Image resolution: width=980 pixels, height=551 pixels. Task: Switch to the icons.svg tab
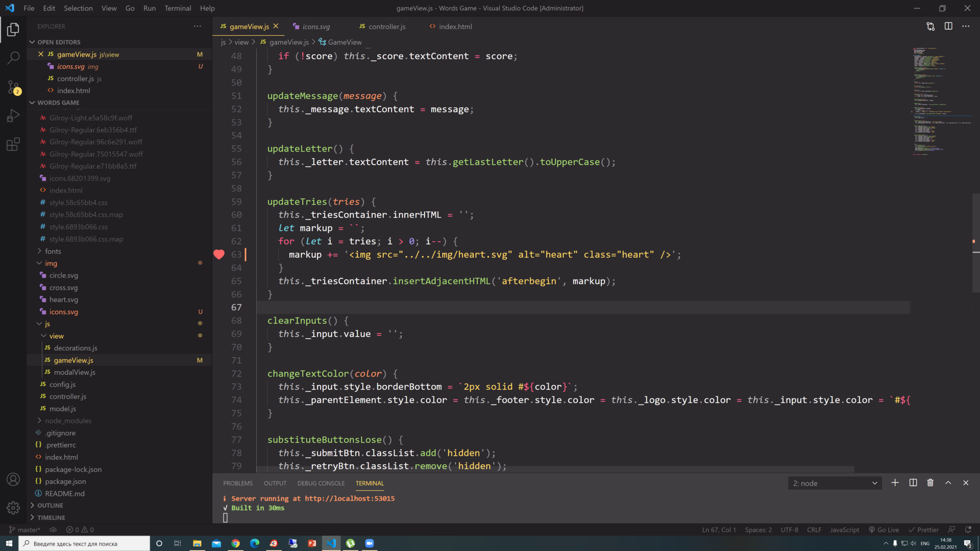tap(315, 27)
